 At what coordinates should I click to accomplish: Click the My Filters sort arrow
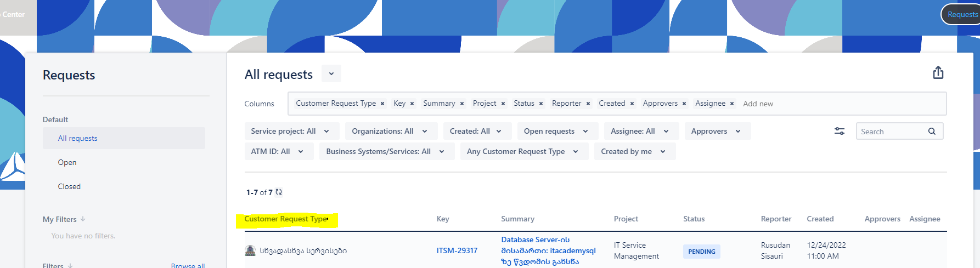tap(83, 219)
